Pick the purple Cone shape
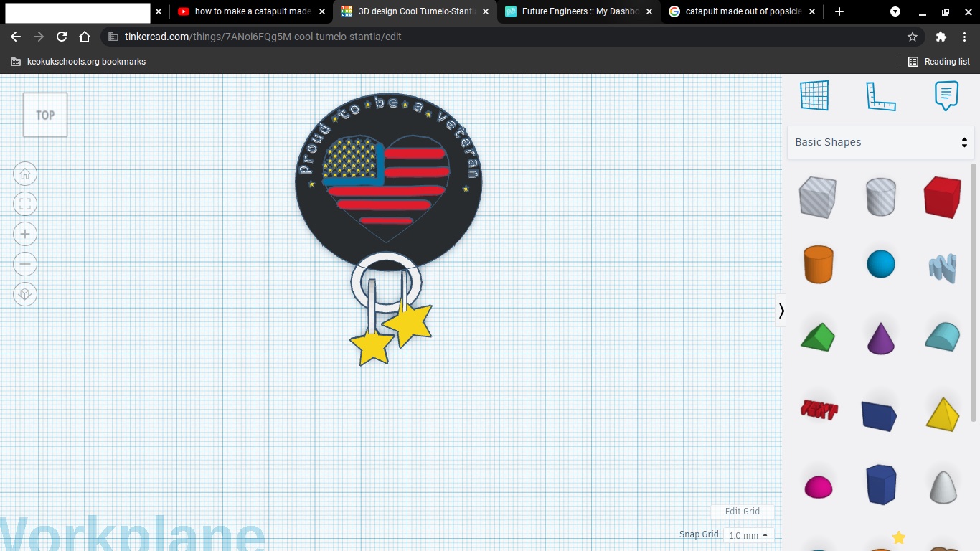980x551 pixels. (x=881, y=337)
